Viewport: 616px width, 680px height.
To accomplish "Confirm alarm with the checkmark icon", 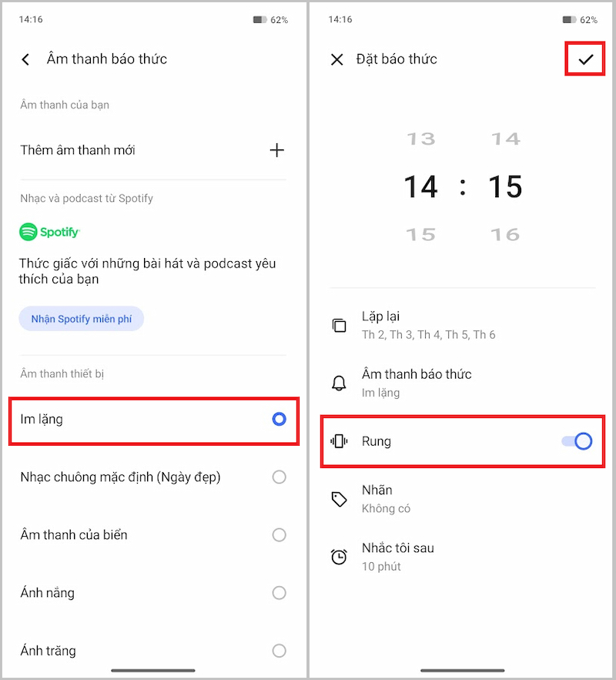I will point(587,59).
